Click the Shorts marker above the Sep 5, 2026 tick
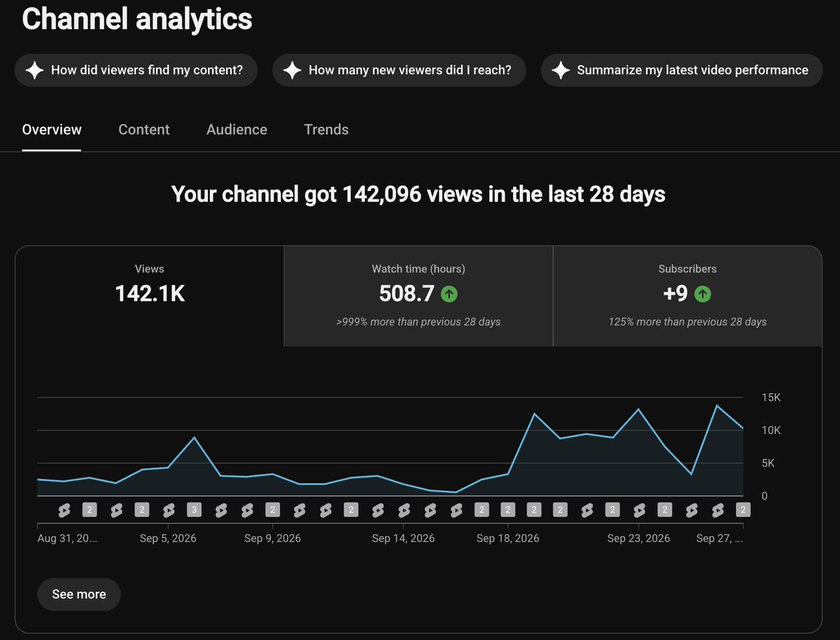840x640 pixels. [168, 510]
